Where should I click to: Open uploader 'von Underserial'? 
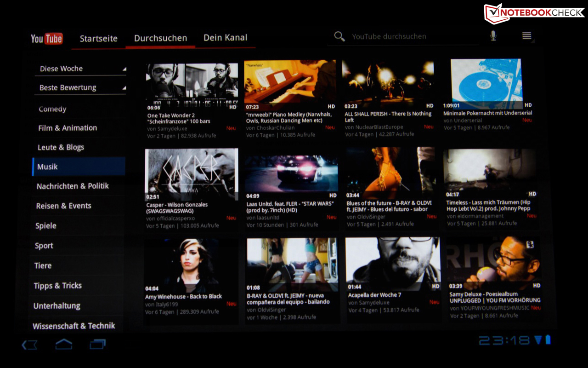tap(462, 121)
